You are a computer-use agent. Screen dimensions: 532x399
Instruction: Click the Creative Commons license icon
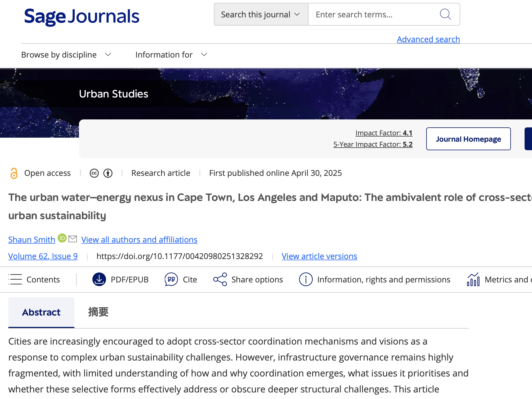click(94, 173)
